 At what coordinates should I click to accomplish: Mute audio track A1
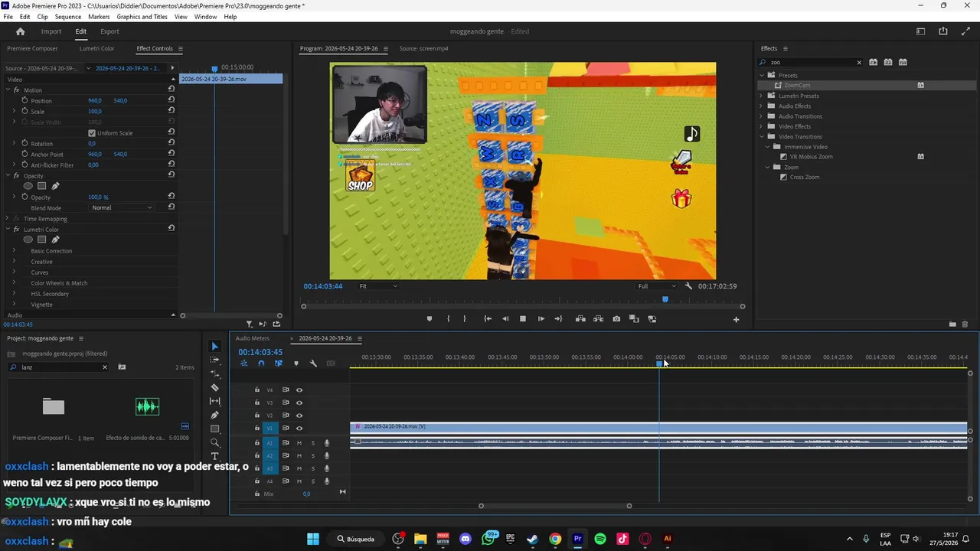coord(299,443)
